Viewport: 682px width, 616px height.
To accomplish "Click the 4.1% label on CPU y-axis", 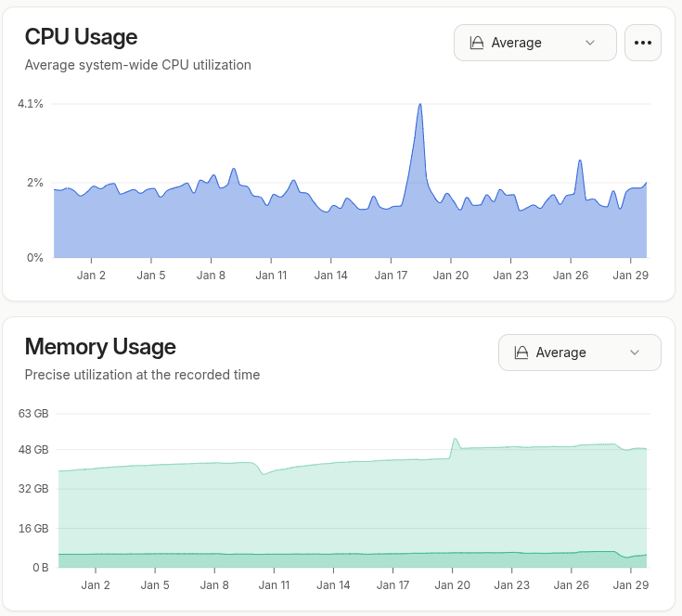I will pos(31,104).
